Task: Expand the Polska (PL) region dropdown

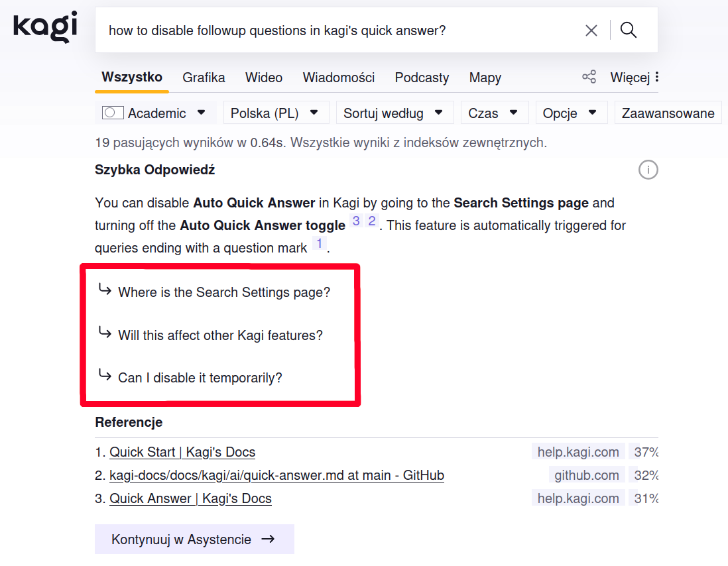Action: click(x=275, y=113)
